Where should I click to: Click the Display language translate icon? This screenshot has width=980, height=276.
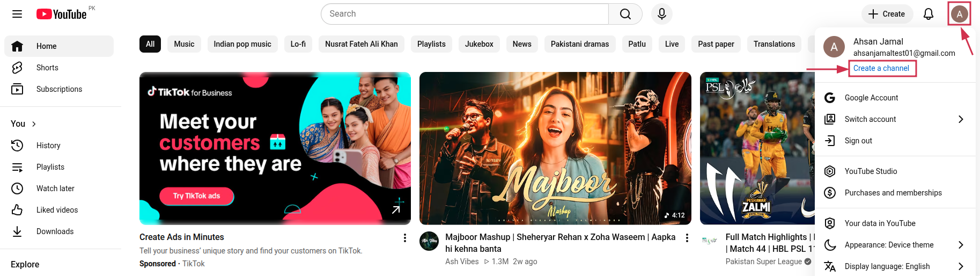[x=830, y=266]
